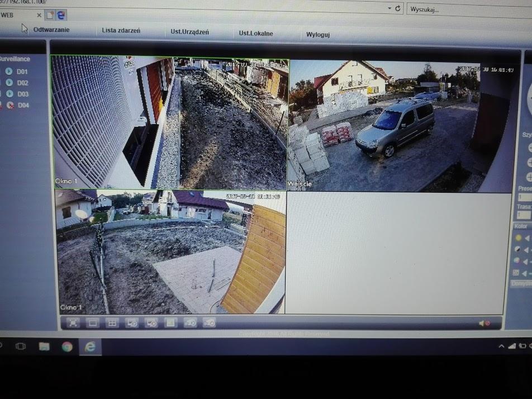Open Lista zdarzeń event list

(x=121, y=31)
